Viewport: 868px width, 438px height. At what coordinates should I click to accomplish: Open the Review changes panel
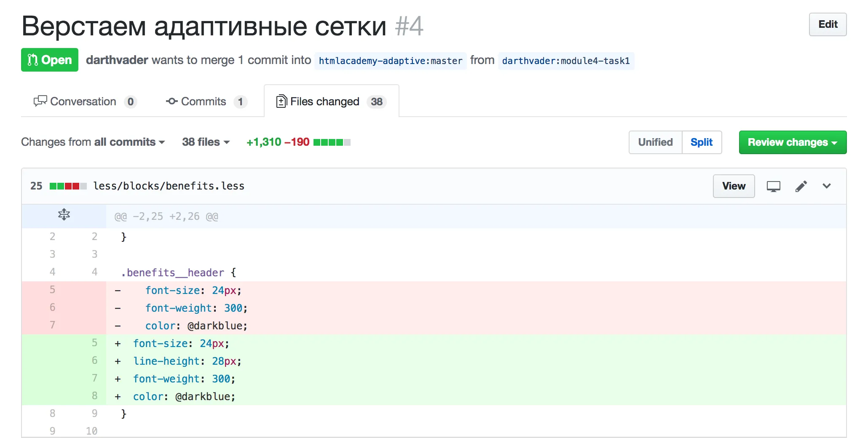click(x=792, y=142)
